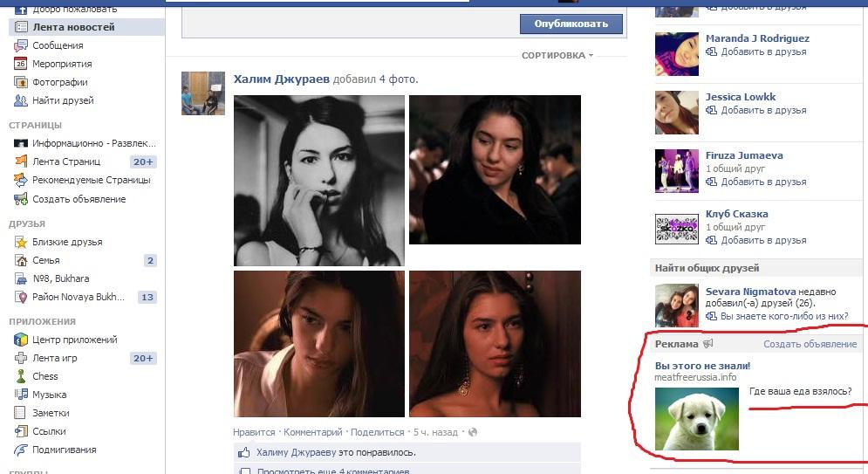868x474 pixels.
Task: Click Создать объявление megaphone icon in sidebar
Action: [20, 199]
